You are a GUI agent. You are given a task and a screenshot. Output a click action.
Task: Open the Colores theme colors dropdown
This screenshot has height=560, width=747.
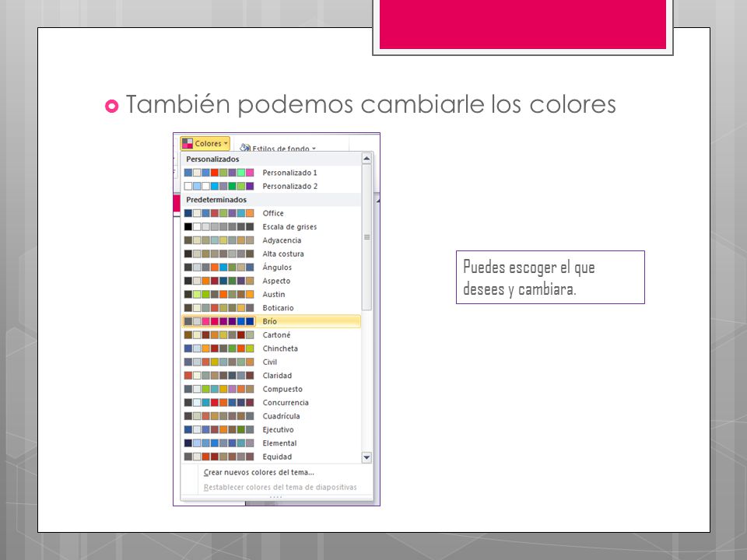205,143
